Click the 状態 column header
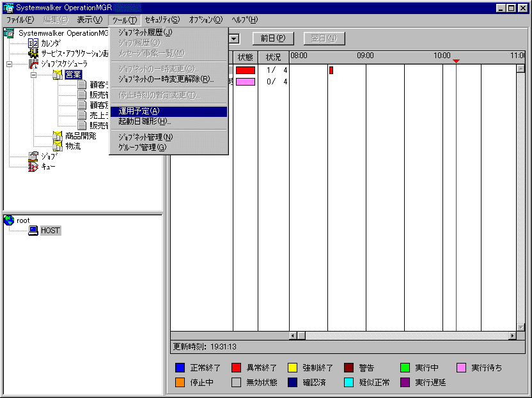532x398 pixels. click(246, 57)
